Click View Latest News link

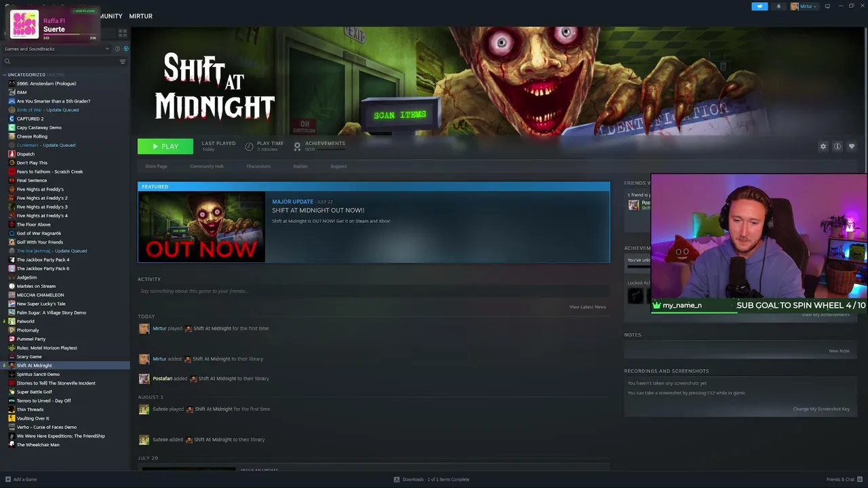click(587, 307)
